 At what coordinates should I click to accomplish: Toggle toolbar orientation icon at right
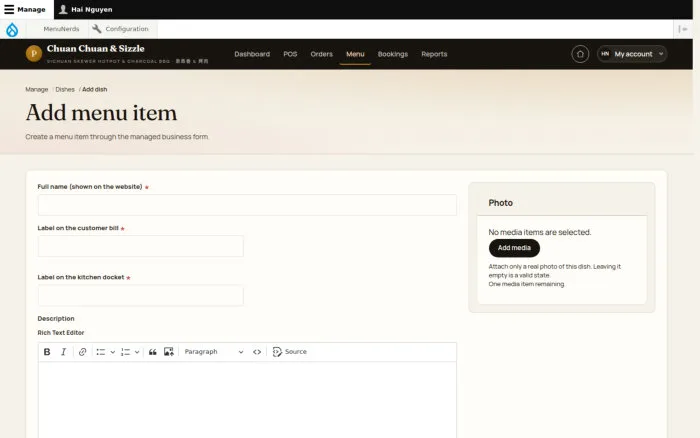683,29
